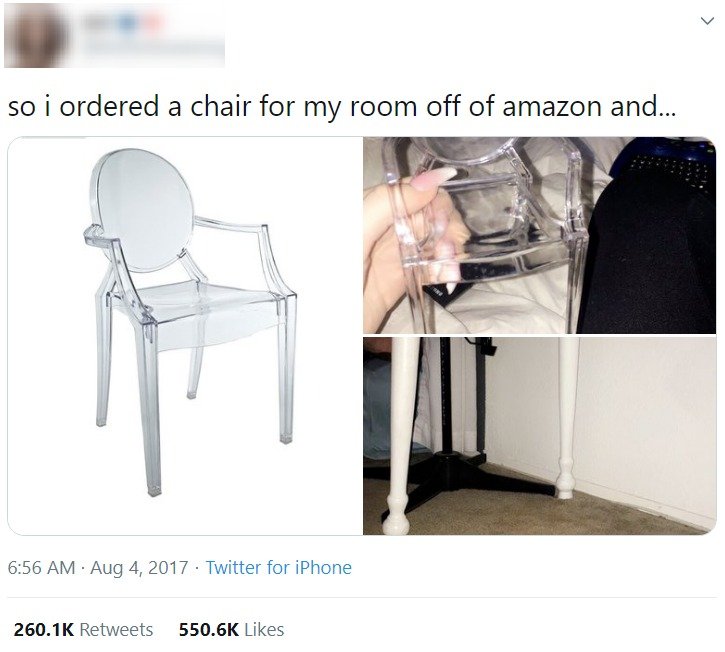Open the tweet options chevron menu
The height and width of the screenshot is (652, 725).
[x=707, y=21]
